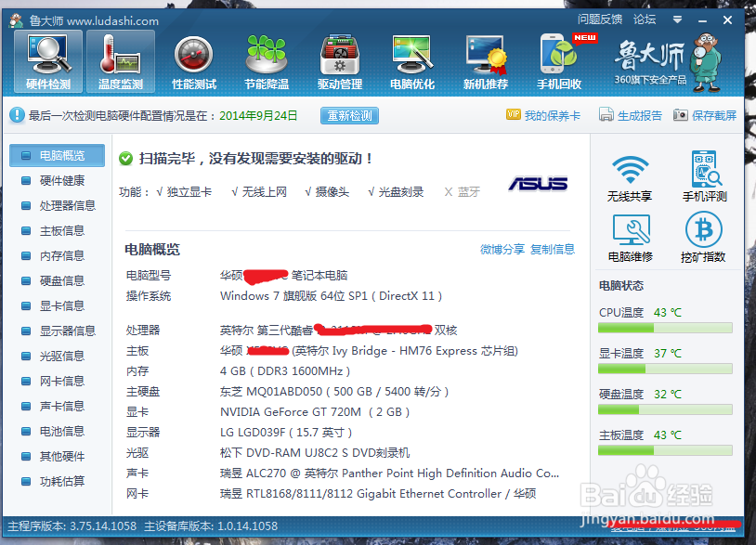Click the green checkmark scan-complete icon
This screenshot has height=545, width=756.
click(125, 159)
